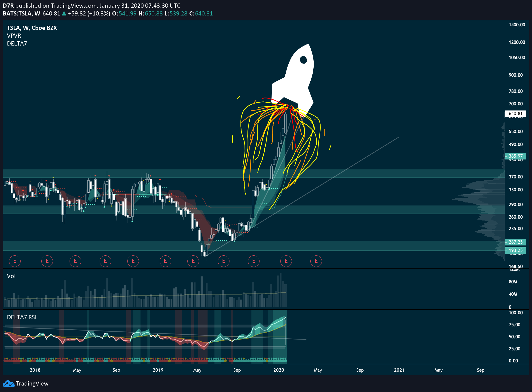The height and width of the screenshot is (392, 532).
Task: Click the 260.00 price axis label
Action: point(516,217)
